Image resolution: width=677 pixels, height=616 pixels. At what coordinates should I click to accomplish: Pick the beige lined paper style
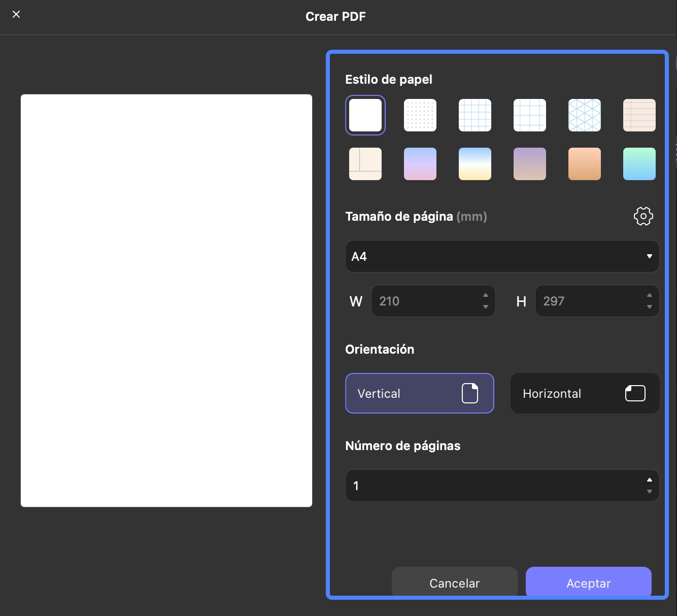(639, 115)
